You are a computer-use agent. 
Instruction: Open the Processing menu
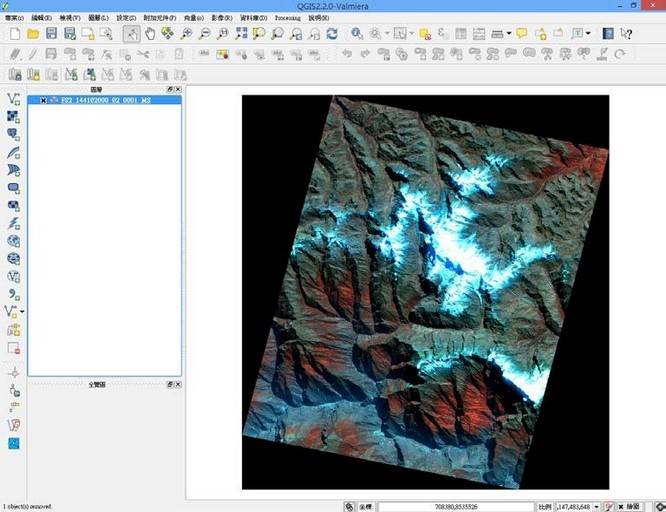[x=288, y=18]
